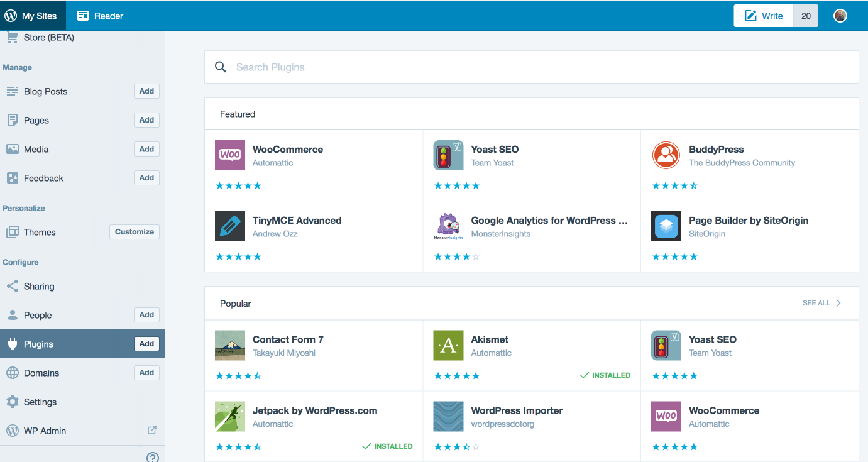Click the user profile avatar
This screenshot has height=462, width=868.
tap(840, 16)
